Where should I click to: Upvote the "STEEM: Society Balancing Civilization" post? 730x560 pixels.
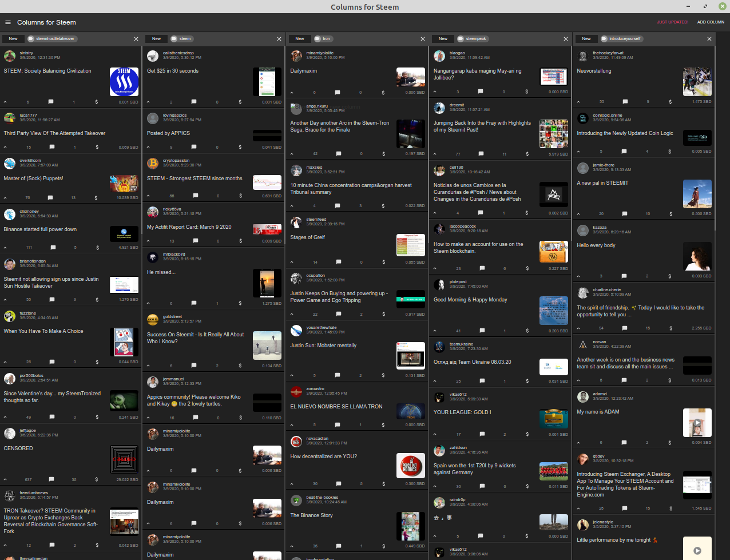(x=5, y=102)
